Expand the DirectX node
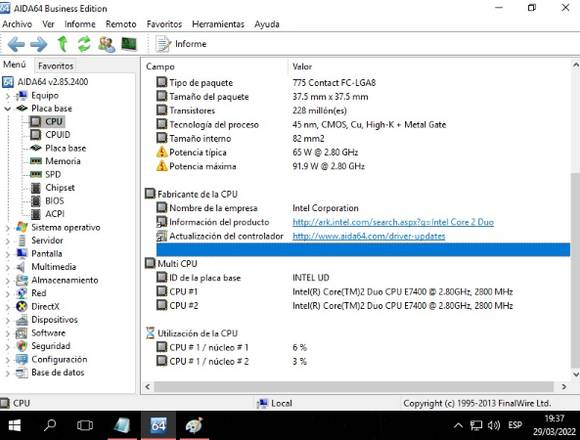The image size is (580, 440). click(x=7, y=307)
